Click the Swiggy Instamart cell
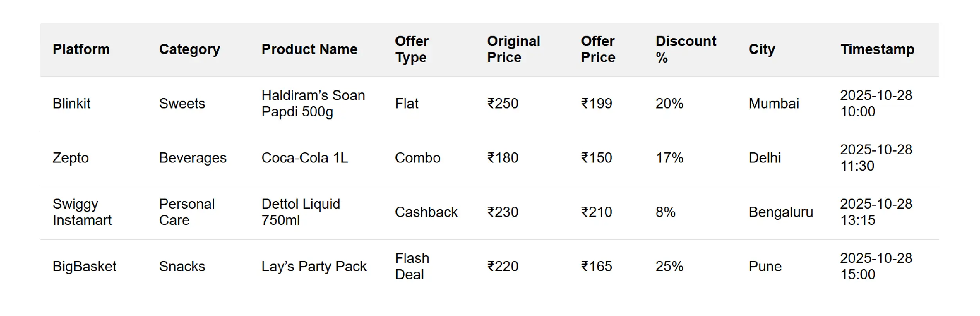 (82, 212)
